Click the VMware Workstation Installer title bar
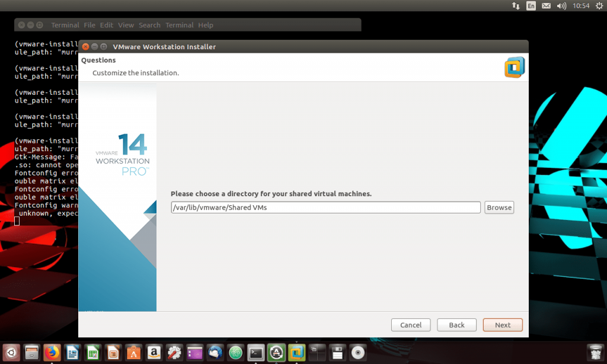 point(303,46)
